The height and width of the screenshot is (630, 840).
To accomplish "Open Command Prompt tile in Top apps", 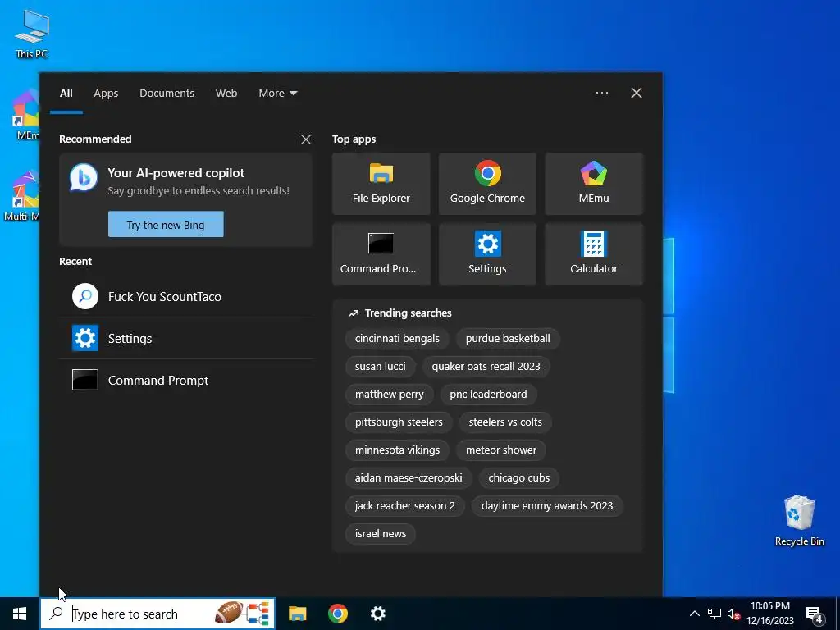I will (381, 254).
